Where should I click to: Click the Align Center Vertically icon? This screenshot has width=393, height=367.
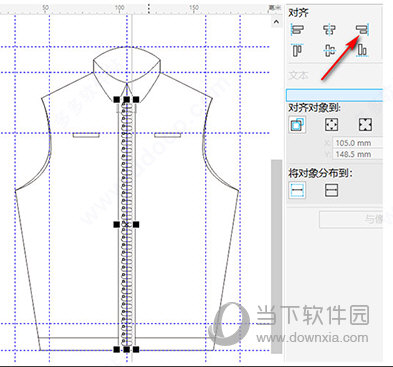329,50
